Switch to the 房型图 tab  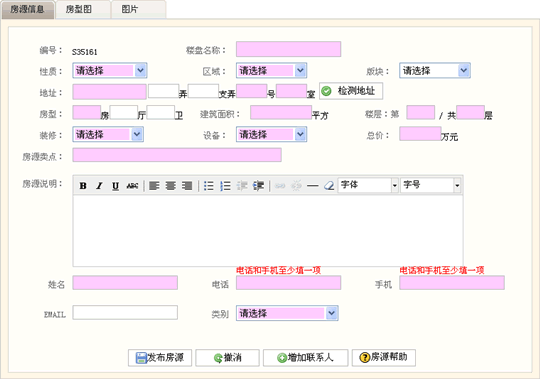pos(83,9)
